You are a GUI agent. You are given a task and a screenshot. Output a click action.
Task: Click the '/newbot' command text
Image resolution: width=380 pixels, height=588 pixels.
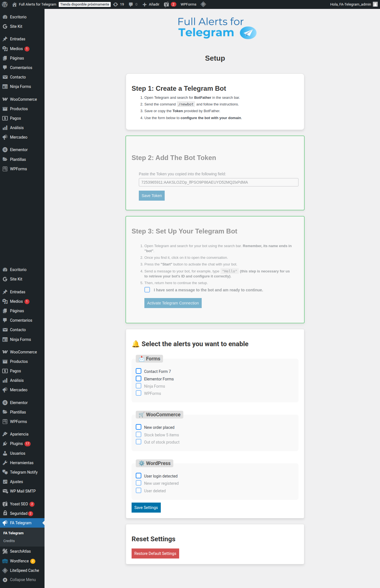pos(186,104)
